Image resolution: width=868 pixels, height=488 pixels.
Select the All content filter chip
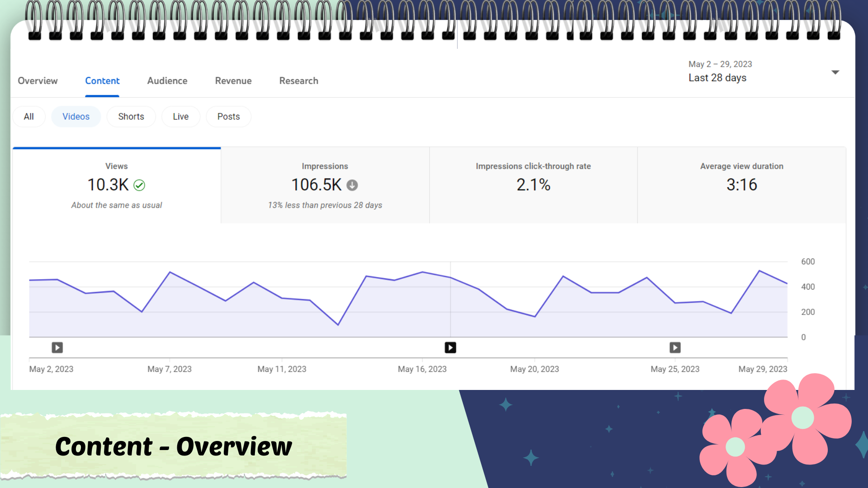click(x=29, y=117)
